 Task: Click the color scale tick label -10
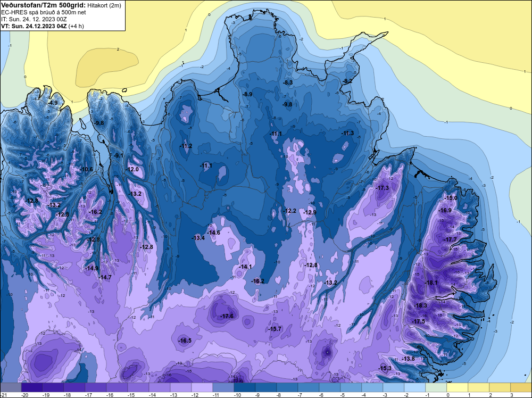pos(237,395)
